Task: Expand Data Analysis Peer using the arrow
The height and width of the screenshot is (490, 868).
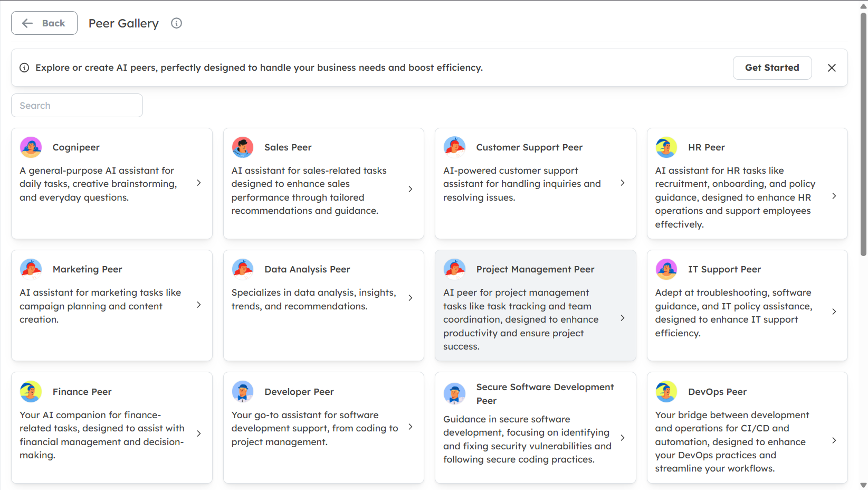Action: [x=411, y=298]
